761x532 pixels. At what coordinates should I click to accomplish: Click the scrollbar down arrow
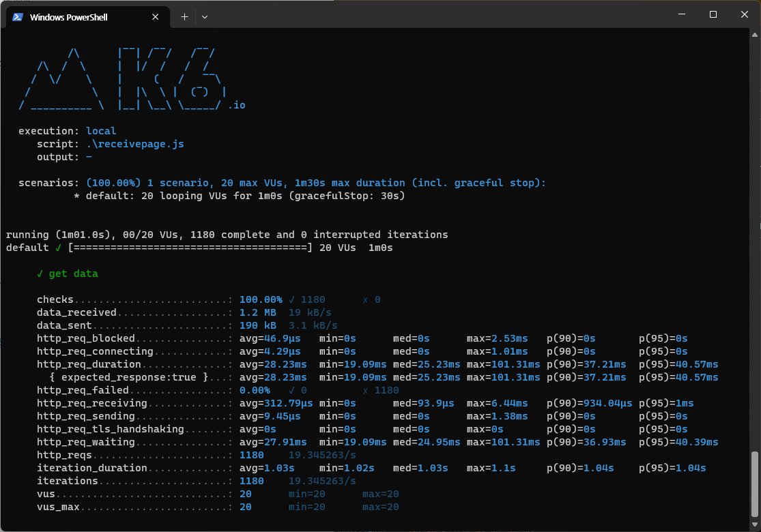[755, 524]
